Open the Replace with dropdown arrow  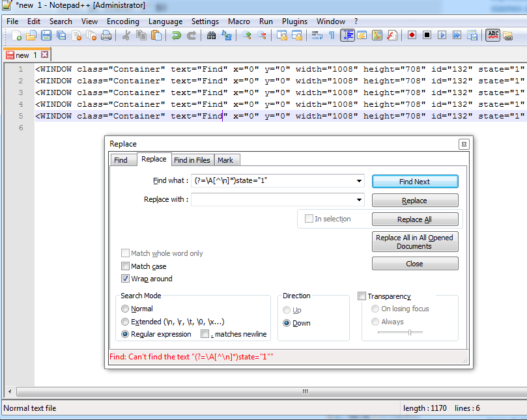(359, 200)
